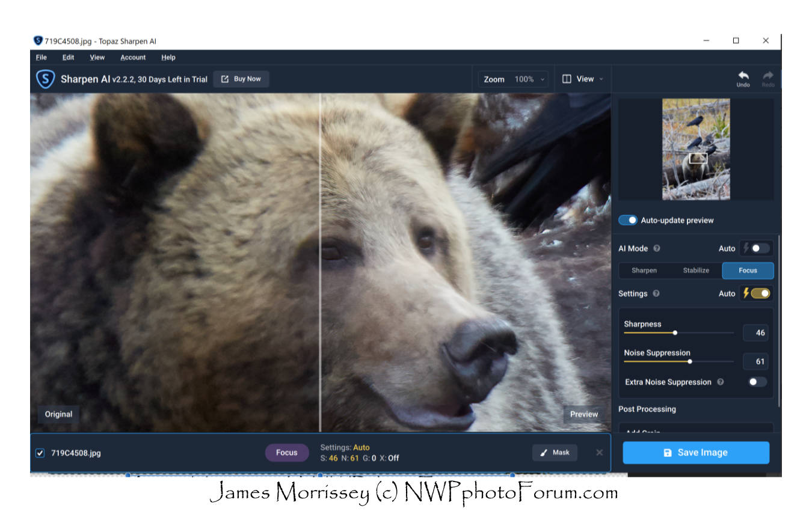Enable Extra Noise Suppression switch

[x=757, y=382]
